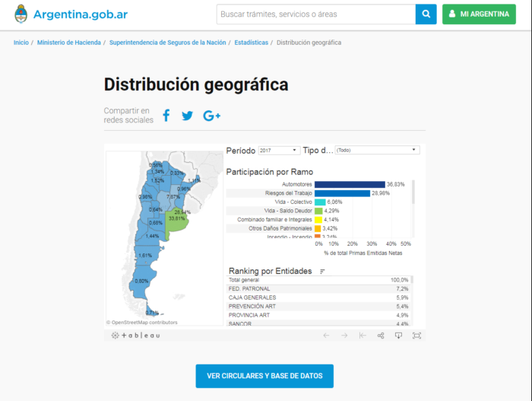Revert the Tableau view to start
Screen dimensions: 532x401
pyautogui.click(x=363, y=336)
